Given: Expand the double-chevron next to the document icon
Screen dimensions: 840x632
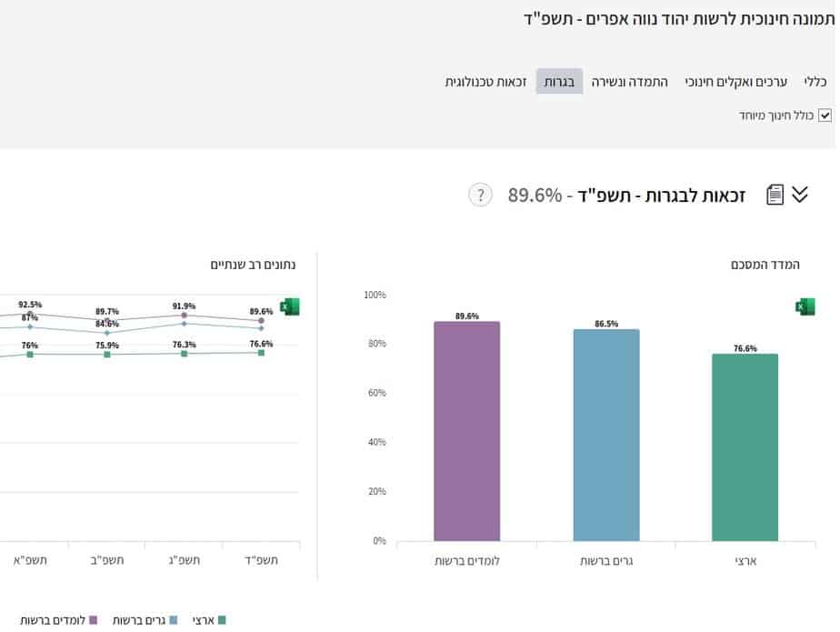Looking at the screenshot, I should [x=798, y=194].
